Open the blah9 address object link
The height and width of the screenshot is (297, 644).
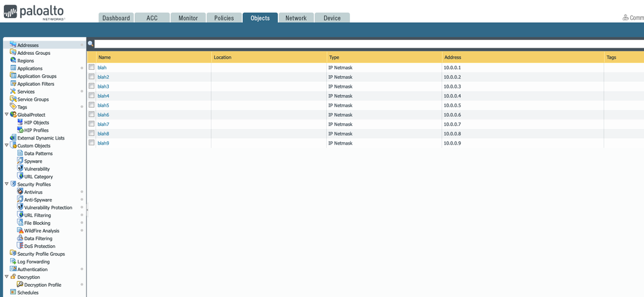coord(104,143)
